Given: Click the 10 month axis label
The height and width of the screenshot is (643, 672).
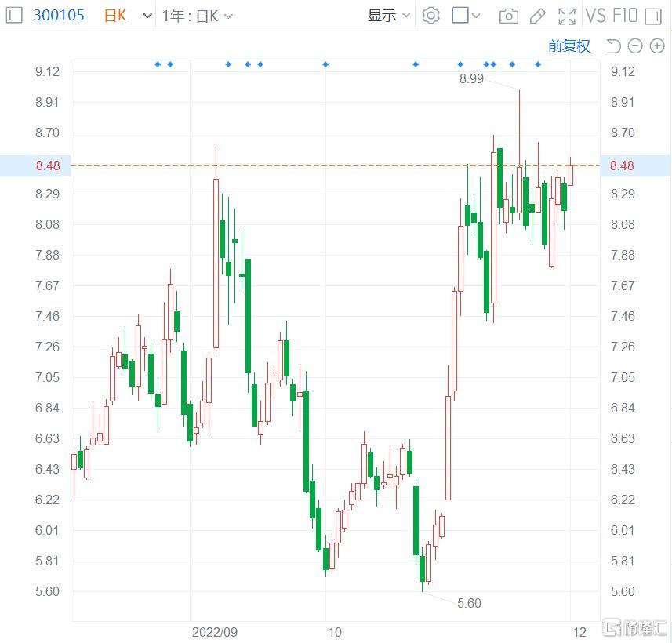Looking at the screenshot, I should point(335,632).
